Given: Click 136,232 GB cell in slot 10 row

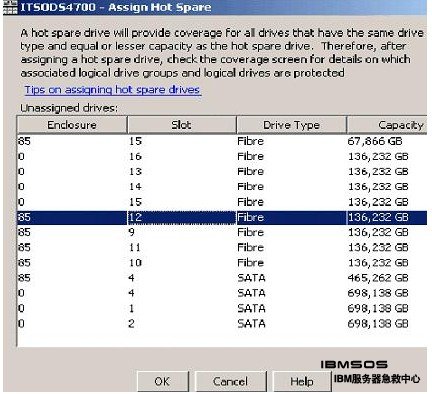Looking at the screenshot, I should (387, 263).
